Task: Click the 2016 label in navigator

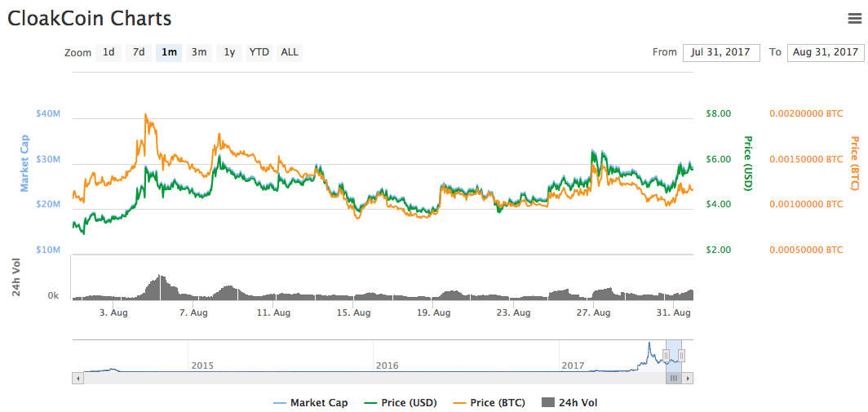Action: [x=387, y=366]
